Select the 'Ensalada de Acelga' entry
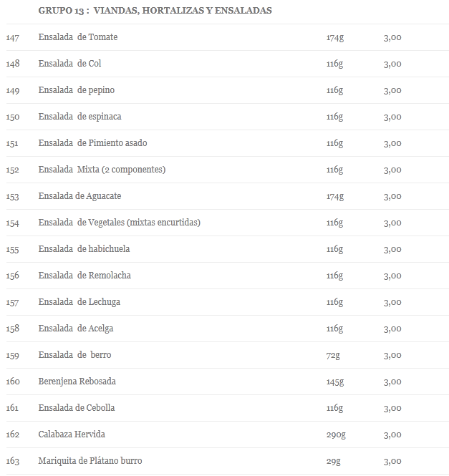Viewport: 449px width, 476px height. point(76,329)
